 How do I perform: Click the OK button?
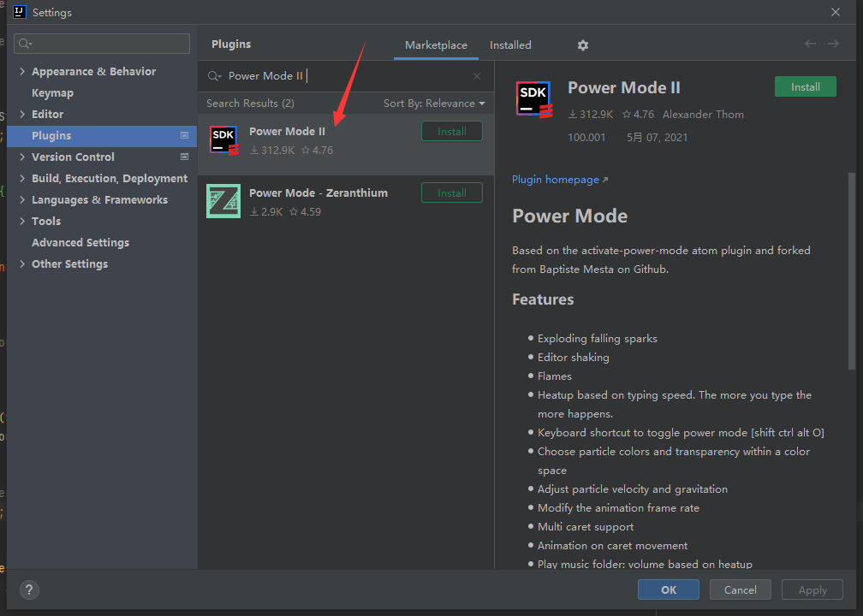668,589
